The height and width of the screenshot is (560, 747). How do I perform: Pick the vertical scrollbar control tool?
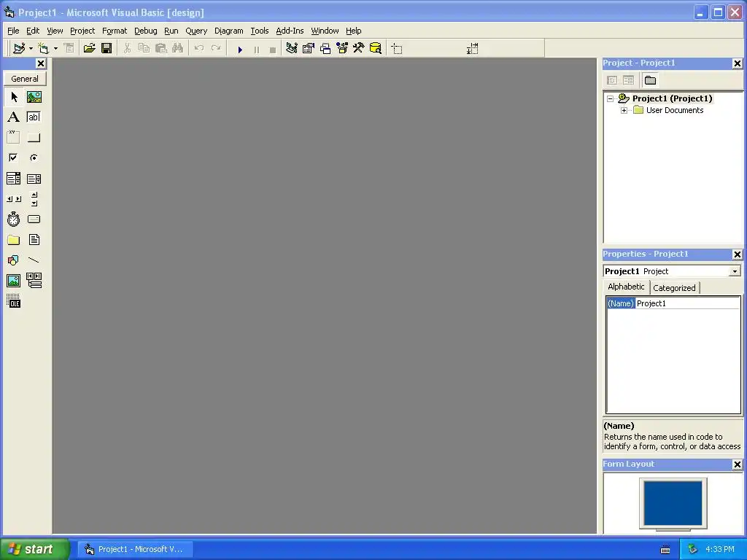pyautogui.click(x=34, y=199)
